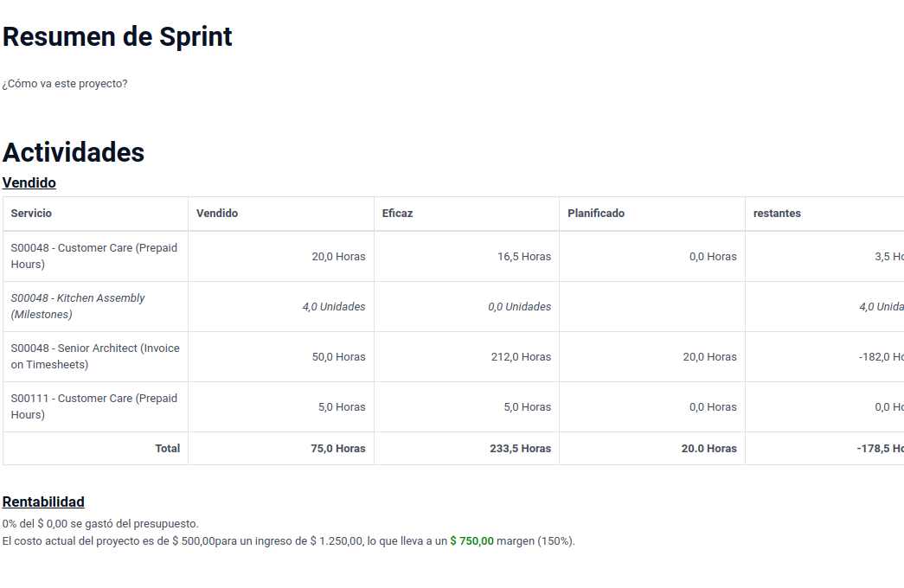Click the Eficaz column header
The height and width of the screenshot is (588, 904).
pyautogui.click(x=397, y=214)
